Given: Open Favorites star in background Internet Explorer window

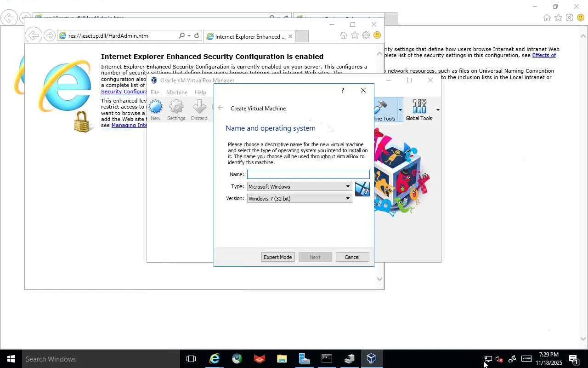Looking at the screenshot, I should (558, 18).
